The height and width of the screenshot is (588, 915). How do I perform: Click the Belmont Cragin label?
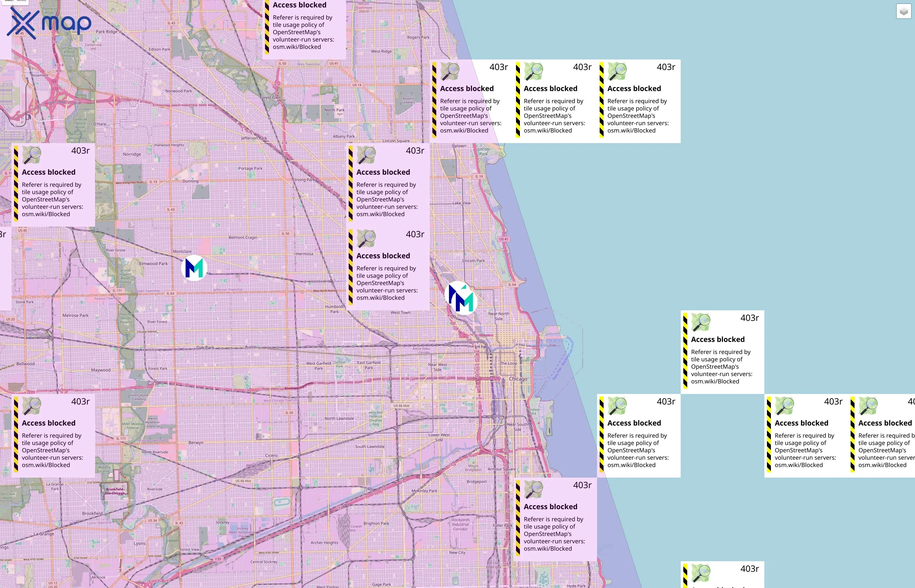[x=243, y=237]
